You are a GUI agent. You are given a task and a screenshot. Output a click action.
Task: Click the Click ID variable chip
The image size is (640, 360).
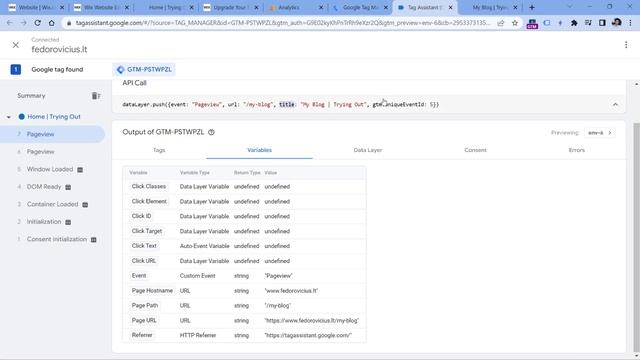tap(141, 216)
